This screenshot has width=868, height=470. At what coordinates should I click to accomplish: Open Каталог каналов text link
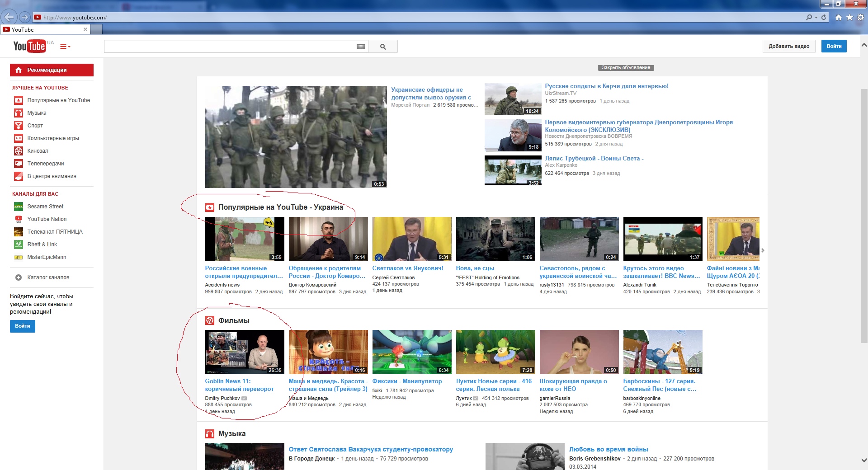[x=48, y=277]
